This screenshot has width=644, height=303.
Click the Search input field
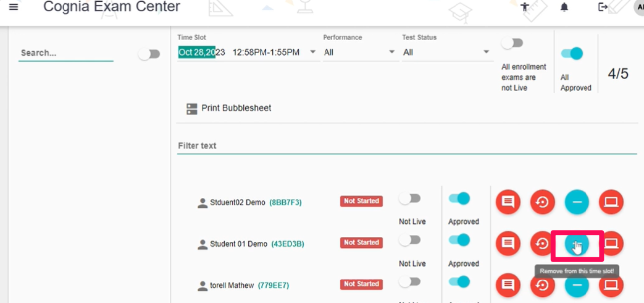click(65, 53)
